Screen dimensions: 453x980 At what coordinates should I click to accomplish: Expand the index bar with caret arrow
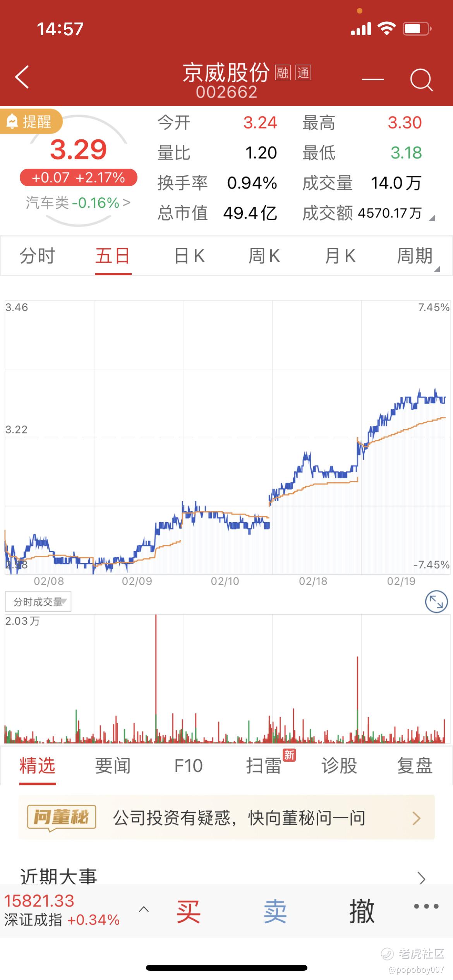144,909
